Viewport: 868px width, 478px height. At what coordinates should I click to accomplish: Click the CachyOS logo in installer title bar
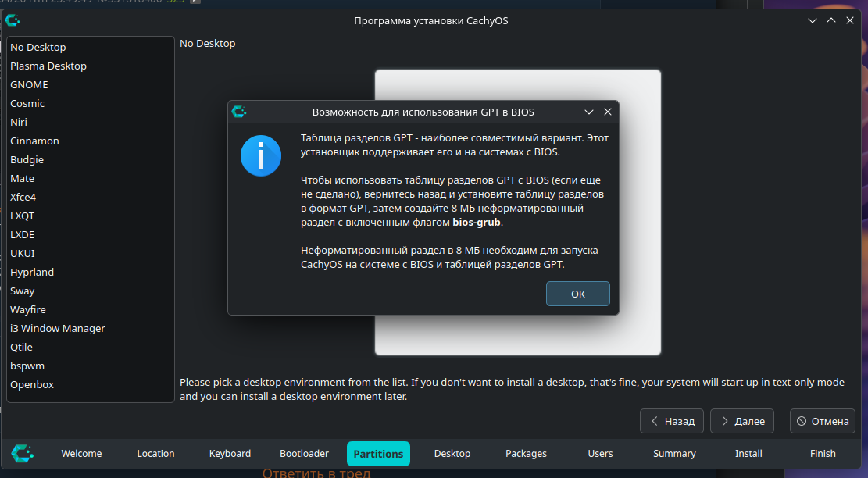click(x=13, y=20)
